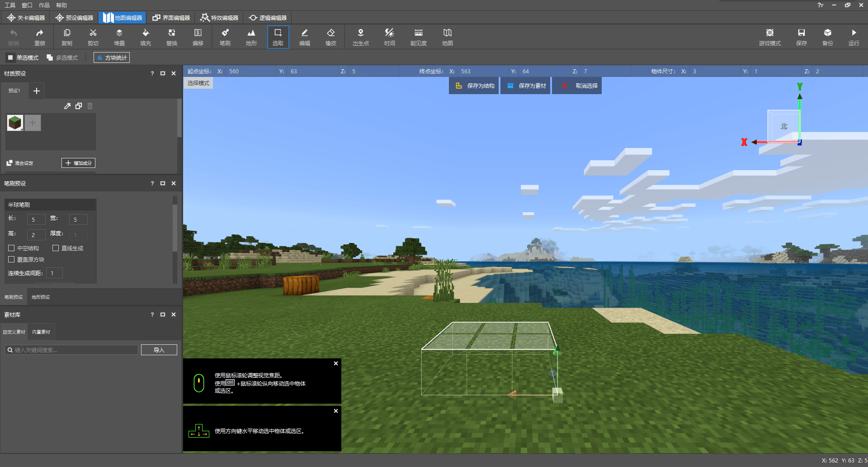Enable Multi Select mode (多选模式)
This screenshot has height=467, width=868.
[x=62, y=57]
